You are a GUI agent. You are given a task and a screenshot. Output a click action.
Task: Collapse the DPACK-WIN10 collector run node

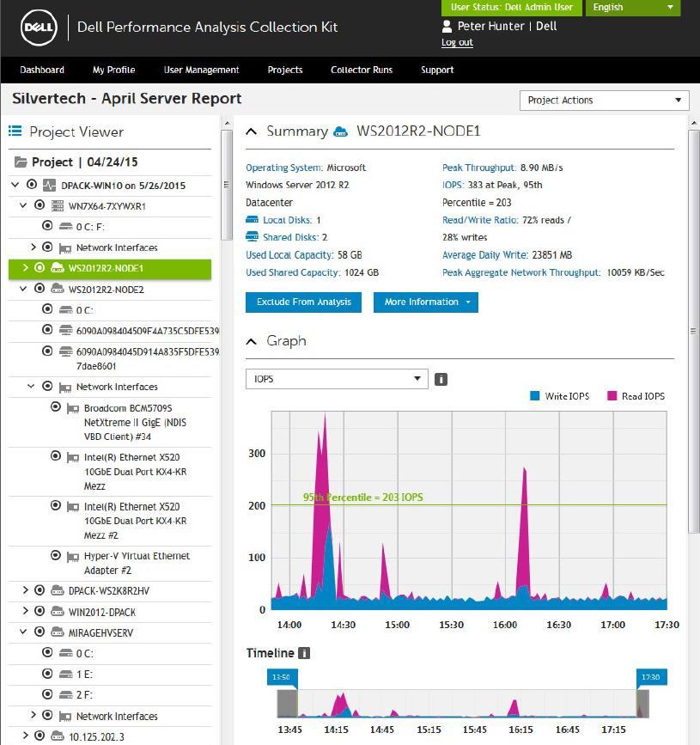[x=15, y=185]
